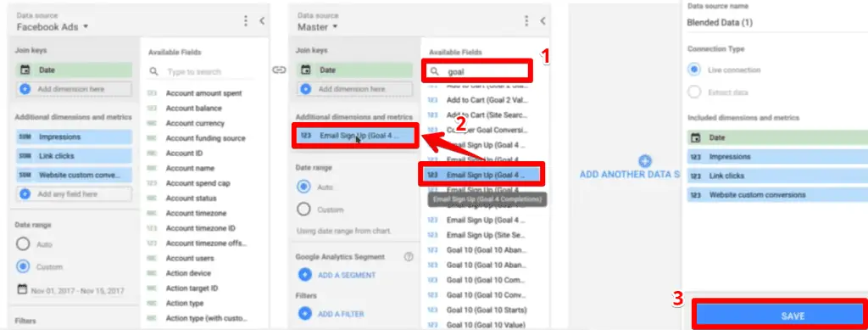868x330 pixels.
Task: Click type icon beside Account balance
Action: pos(152,108)
